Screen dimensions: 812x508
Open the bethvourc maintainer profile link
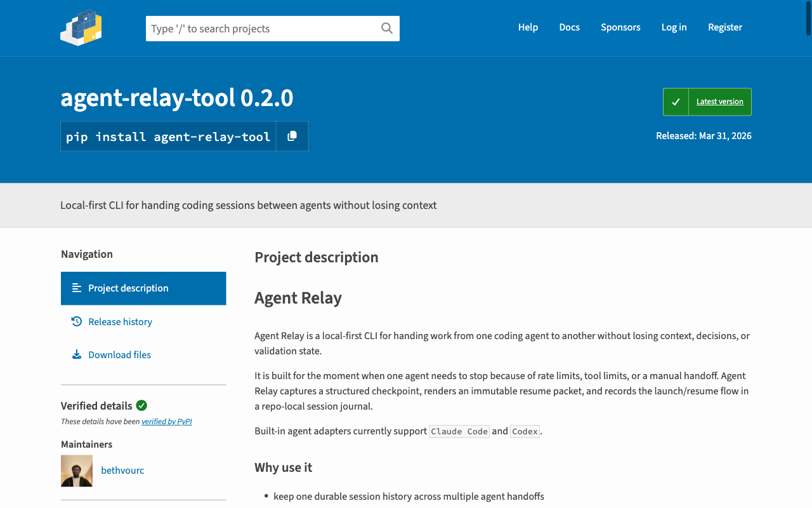pyautogui.click(x=122, y=471)
